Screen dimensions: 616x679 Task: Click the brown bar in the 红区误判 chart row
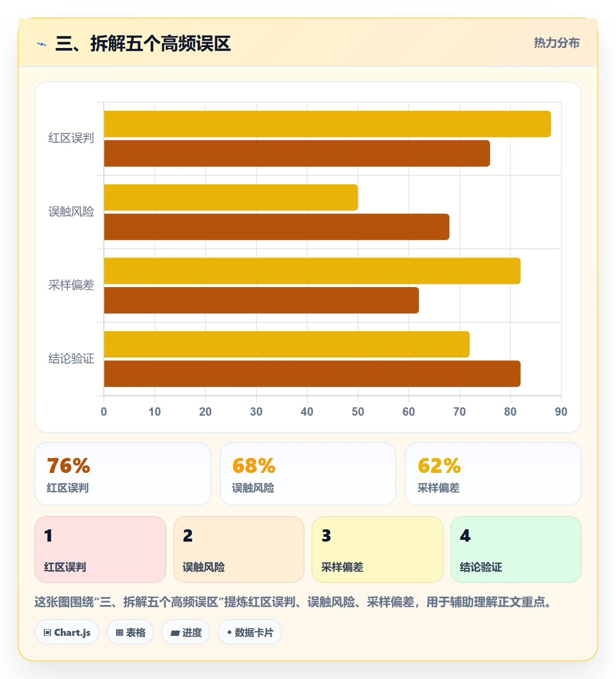297,153
